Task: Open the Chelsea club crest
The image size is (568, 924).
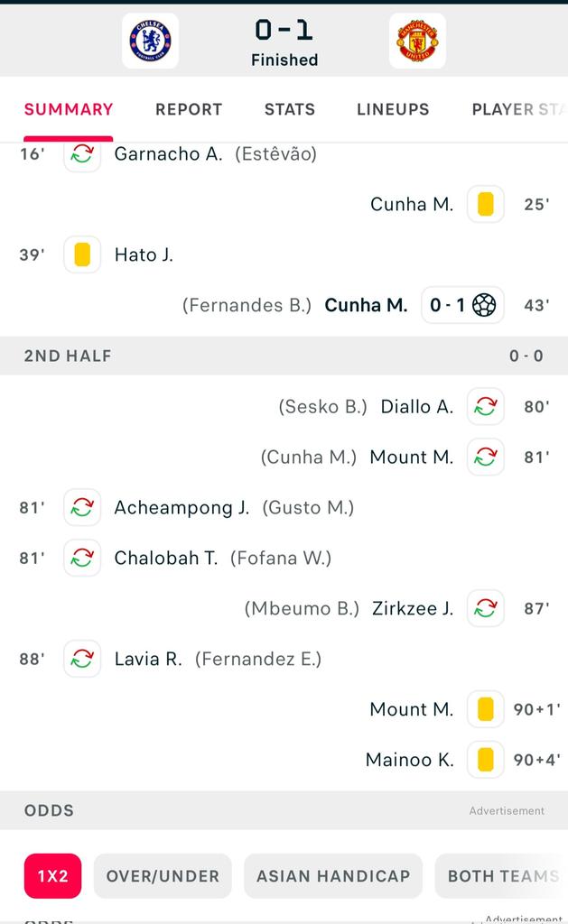Action: pos(151,41)
